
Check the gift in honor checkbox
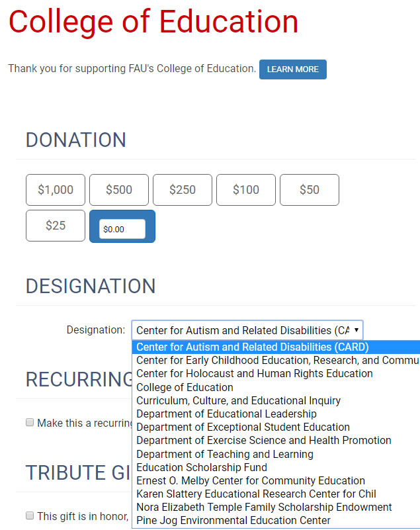30,515
